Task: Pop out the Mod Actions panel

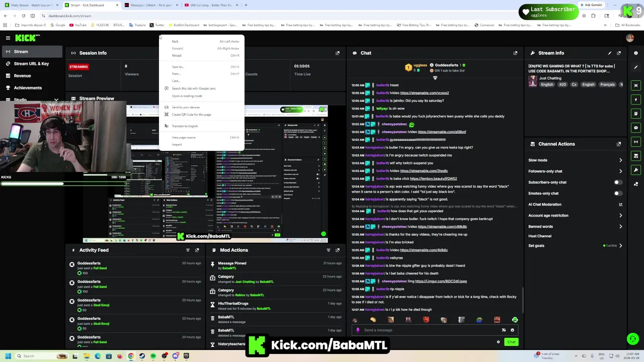Action: point(338,250)
